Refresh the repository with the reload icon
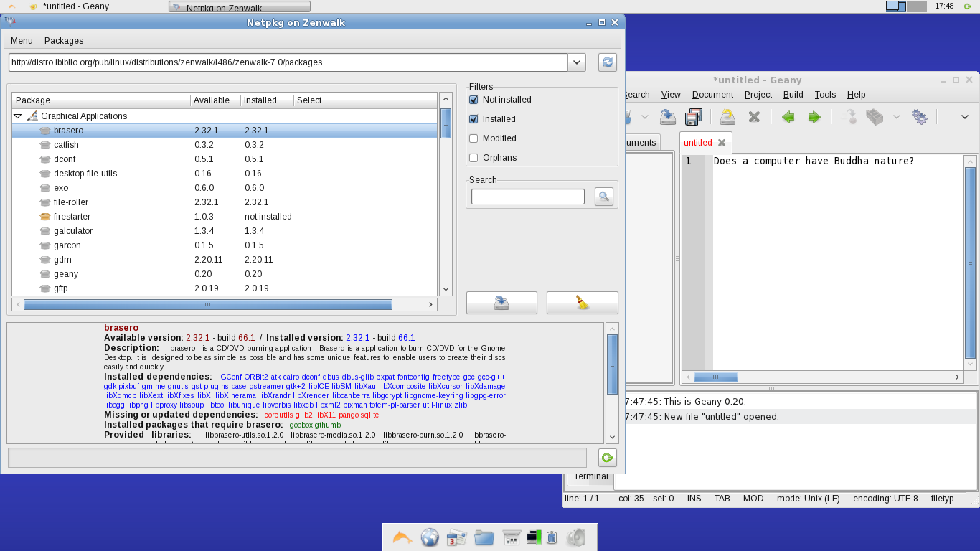This screenshot has width=980, height=551. (x=608, y=62)
